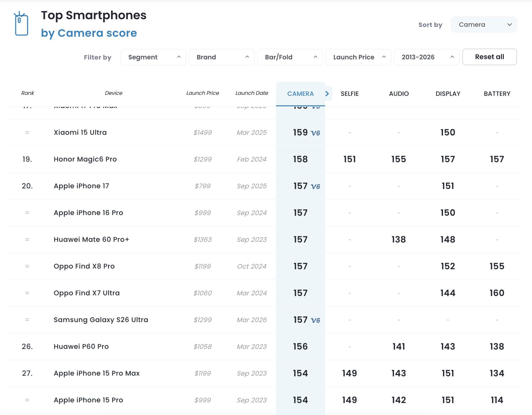Open the Apple iPhone 15 Pro Max device
This screenshot has height=415, width=532.
tap(97, 373)
